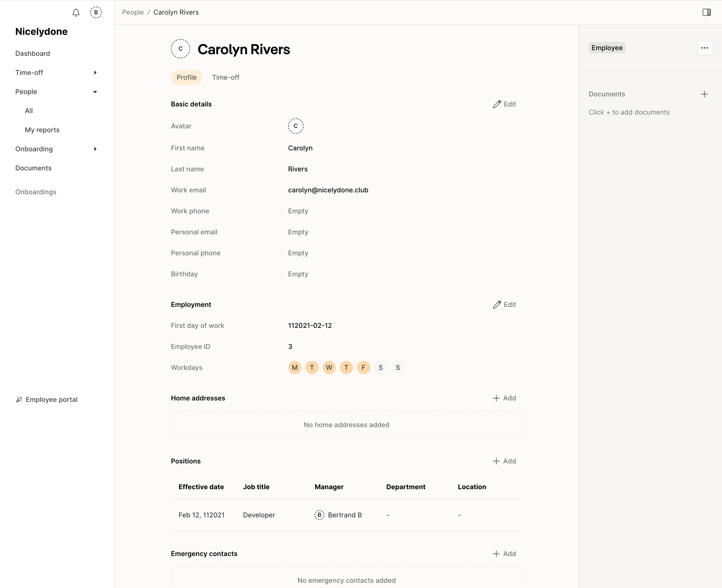
Task: Click Add next to Positions
Action: (504, 461)
